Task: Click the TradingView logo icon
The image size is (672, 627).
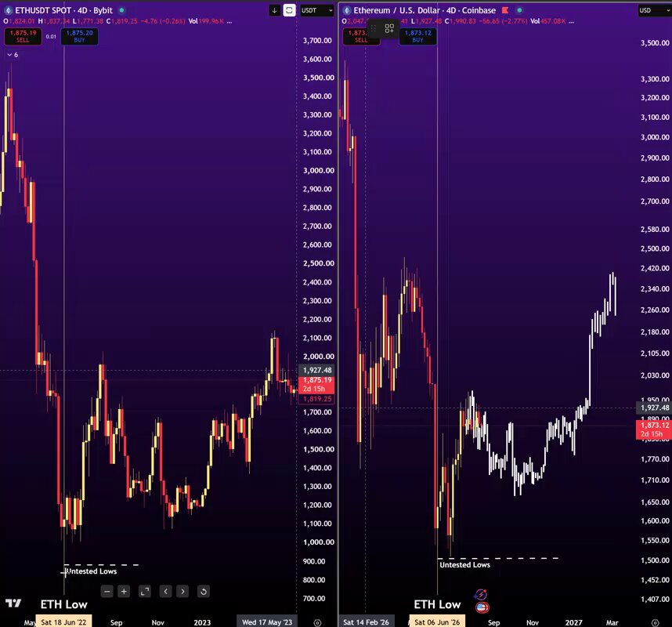Action: coord(13,603)
